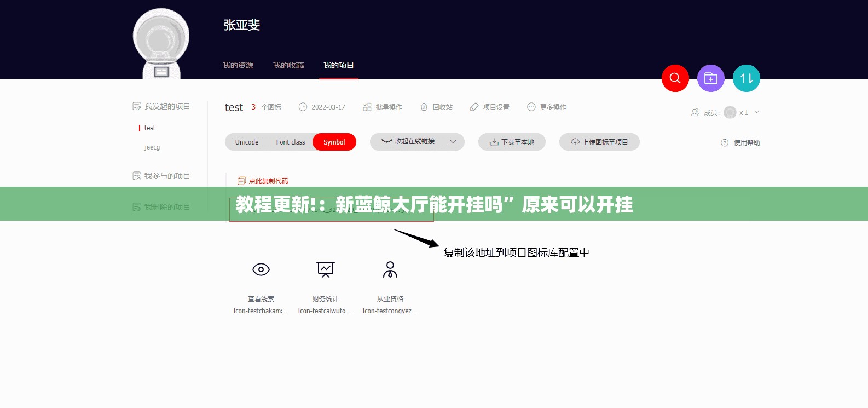This screenshot has width=868, height=408.
Task: Open the 回收站 recycle bin
Action: (436, 107)
